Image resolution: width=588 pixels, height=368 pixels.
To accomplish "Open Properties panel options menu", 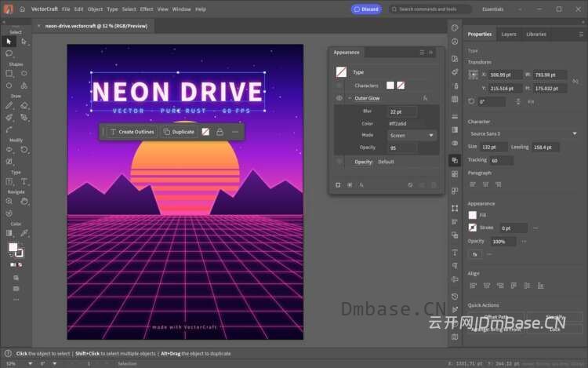I will point(581,35).
